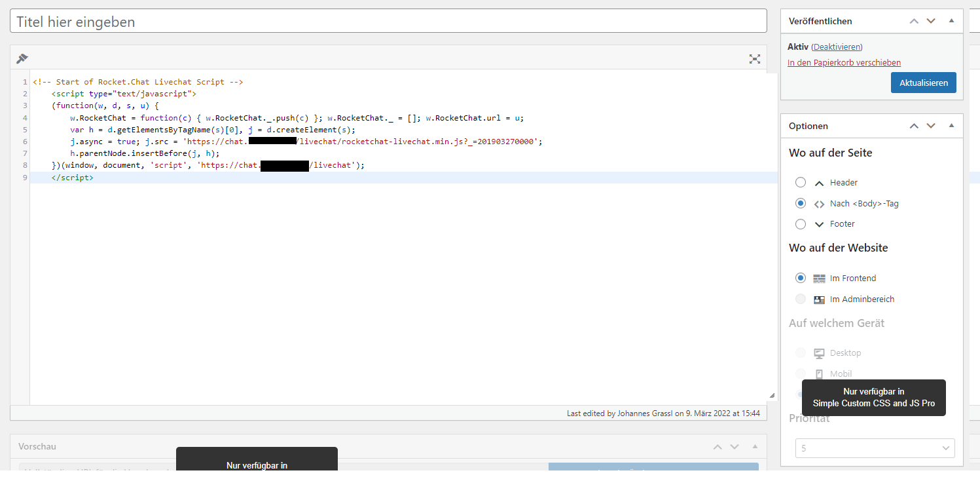Click the Rocket.Chat Livechat Script comment line

point(137,83)
